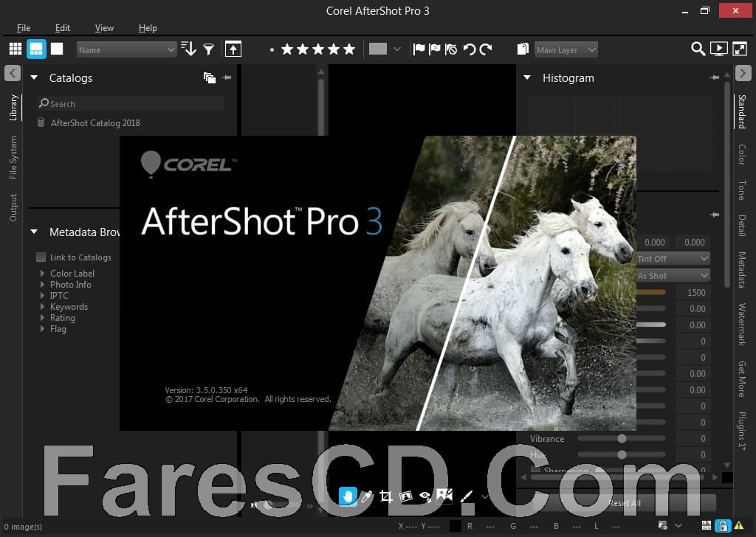The height and width of the screenshot is (537, 756).
Task: Expand the Keywords tree node
Action: pos(42,306)
